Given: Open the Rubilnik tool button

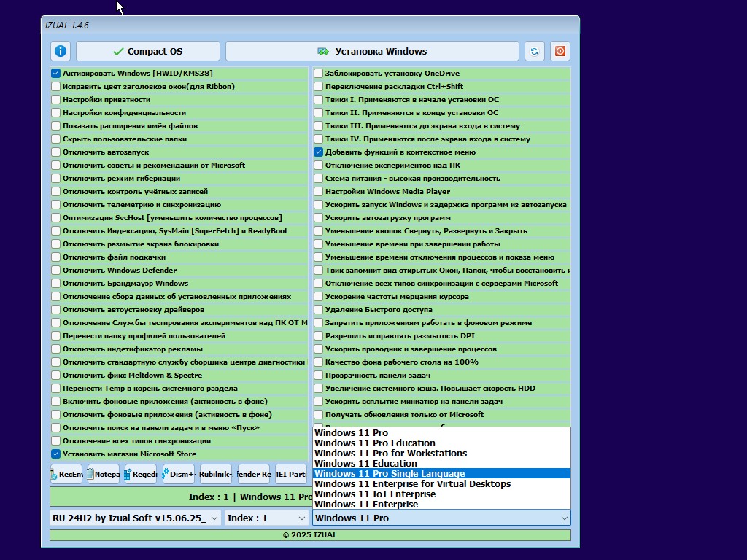Looking at the screenshot, I should tap(216, 474).
